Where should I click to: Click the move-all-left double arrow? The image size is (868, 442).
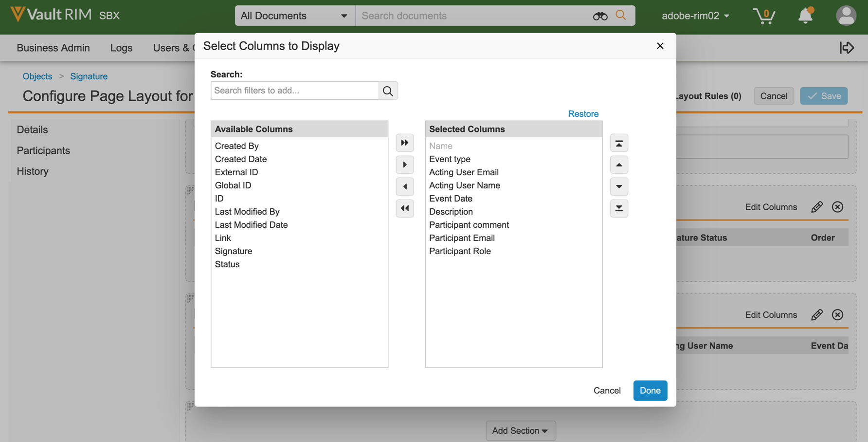(404, 208)
